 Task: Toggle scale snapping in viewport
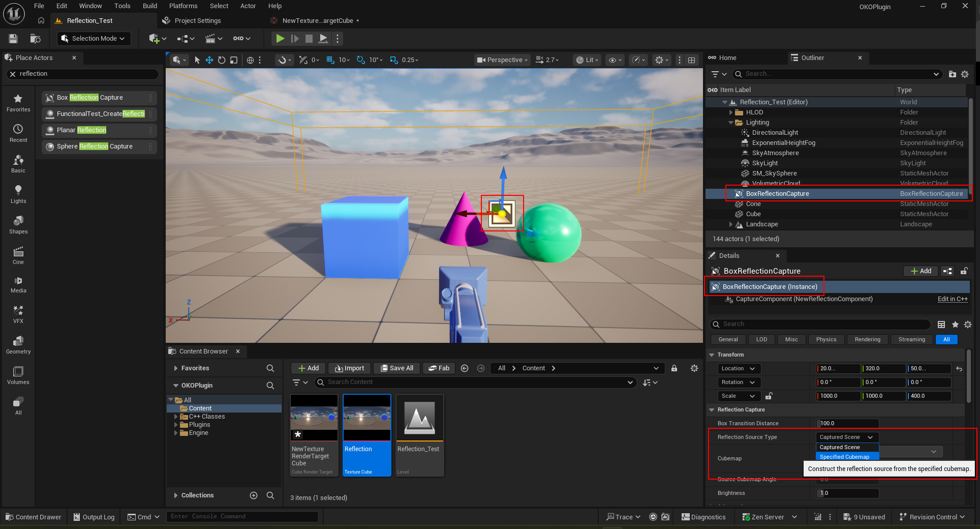[394, 60]
